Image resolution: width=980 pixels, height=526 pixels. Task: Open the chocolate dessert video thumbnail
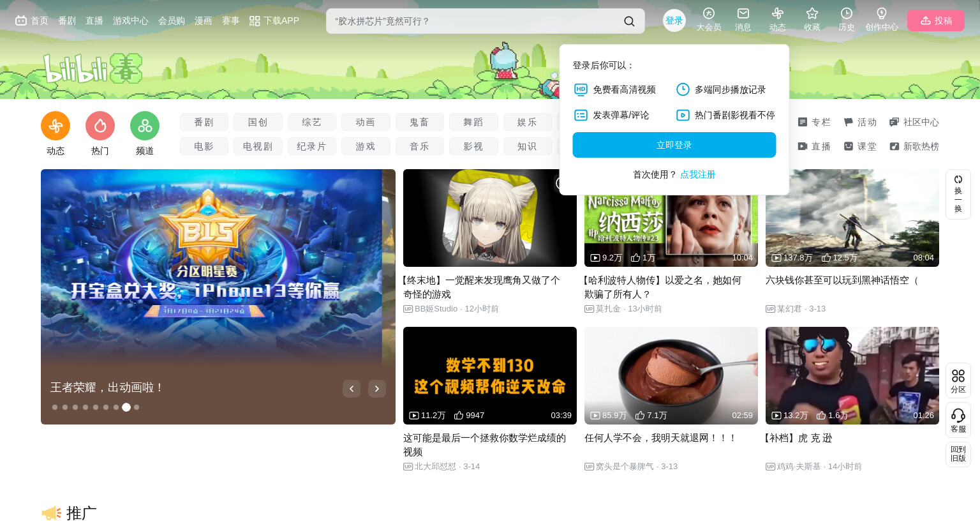point(671,375)
